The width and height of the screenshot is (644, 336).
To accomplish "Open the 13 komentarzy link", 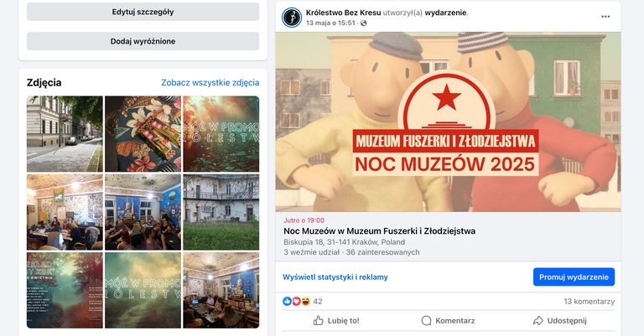I will click(x=589, y=302).
